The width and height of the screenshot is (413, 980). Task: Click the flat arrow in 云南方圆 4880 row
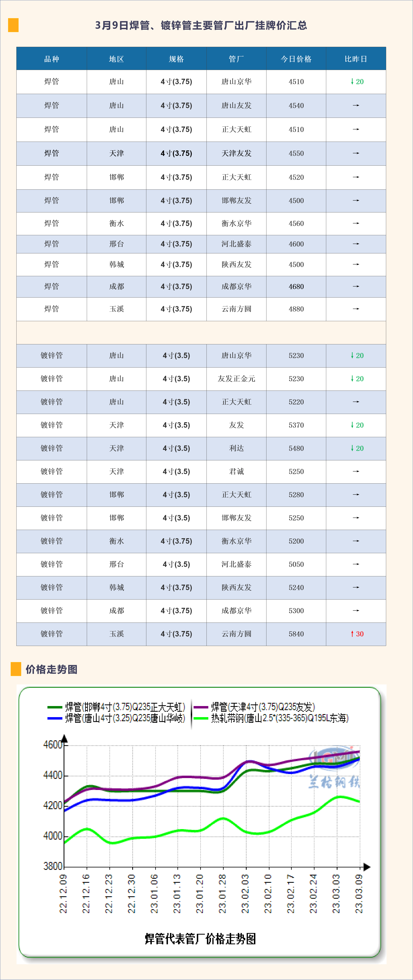[x=356, y=309]
